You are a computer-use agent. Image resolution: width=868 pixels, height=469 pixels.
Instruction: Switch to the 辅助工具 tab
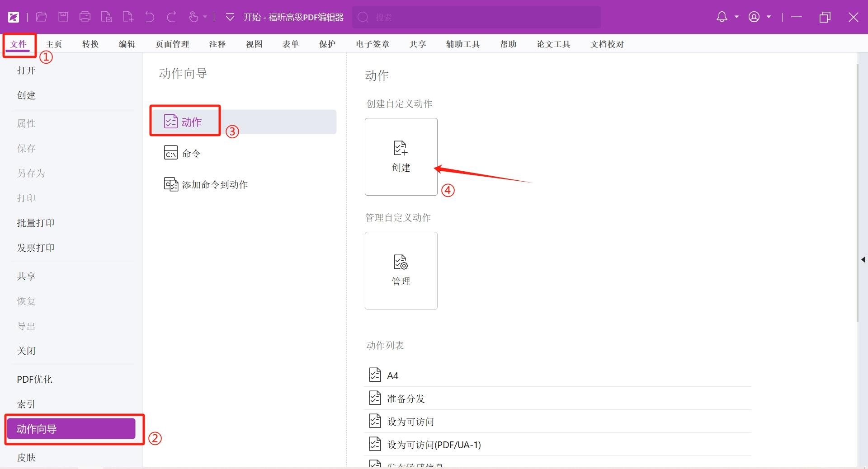[463, 44]
